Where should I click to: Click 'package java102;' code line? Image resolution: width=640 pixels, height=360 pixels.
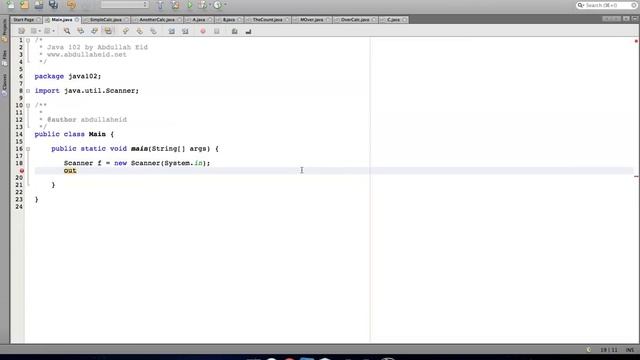pyautogui.click(x=68, y=76)
